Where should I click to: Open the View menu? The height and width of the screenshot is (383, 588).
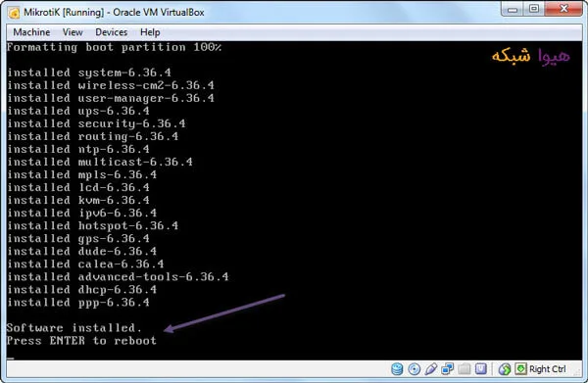(x=73, y=32)
